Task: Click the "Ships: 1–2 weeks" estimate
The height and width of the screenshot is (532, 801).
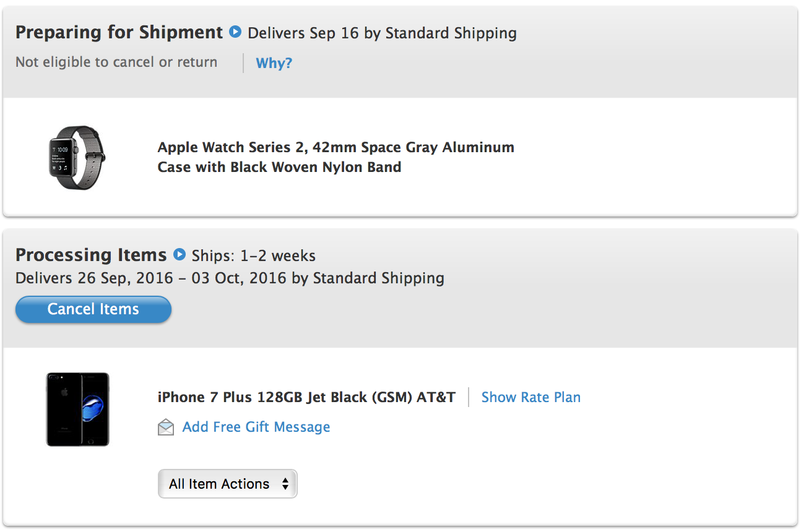Action: [253, 255]
